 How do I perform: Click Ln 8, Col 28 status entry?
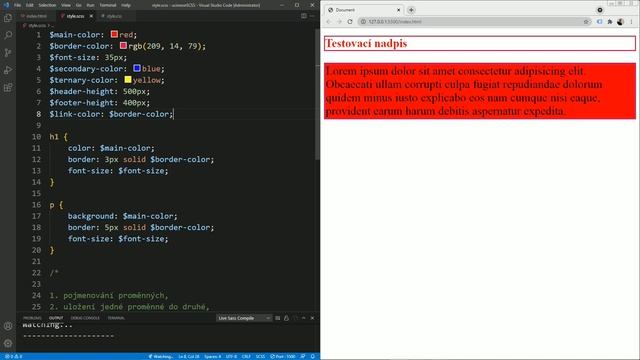(189, 356)
